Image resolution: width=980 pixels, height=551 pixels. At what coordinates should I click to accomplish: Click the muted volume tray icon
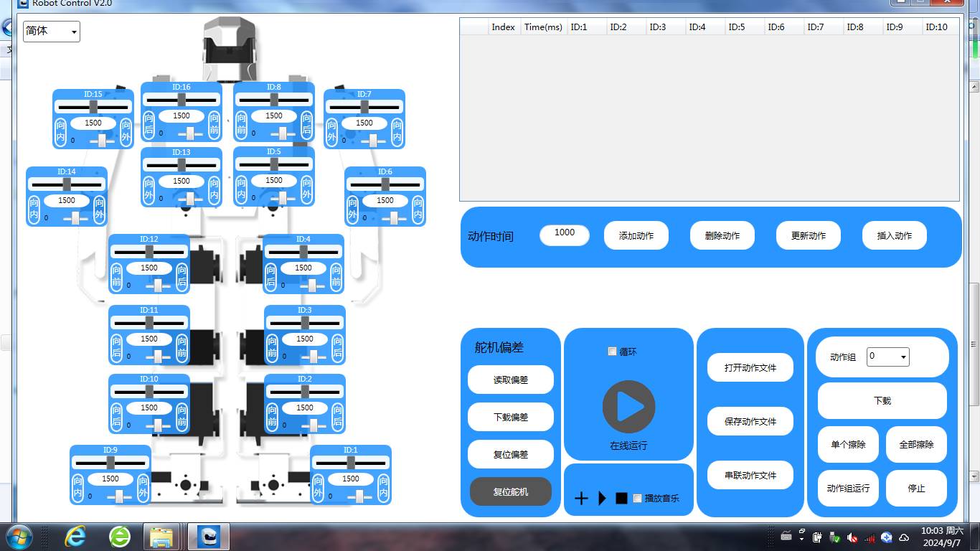pyautogui.click(x=852, y=537)
